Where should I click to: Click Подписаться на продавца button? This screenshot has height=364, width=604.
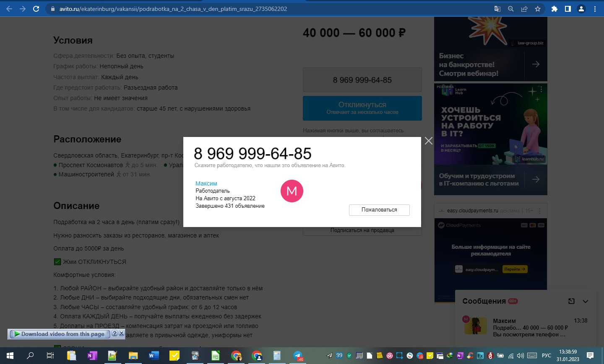362,230
